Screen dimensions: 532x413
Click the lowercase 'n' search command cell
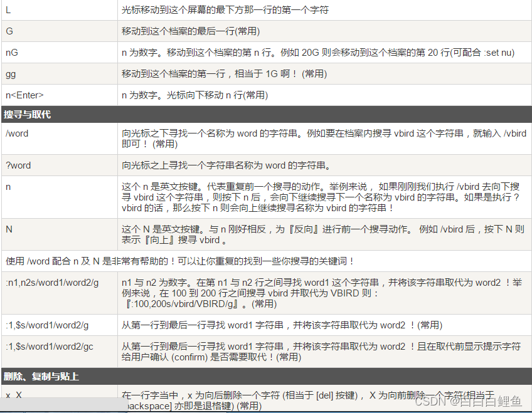(60, 197)
